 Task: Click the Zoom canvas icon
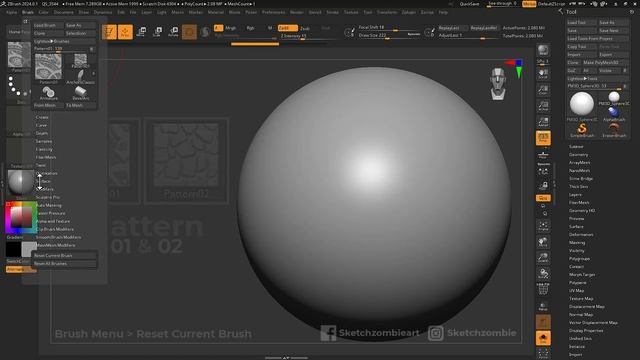(x=543, y=90)
